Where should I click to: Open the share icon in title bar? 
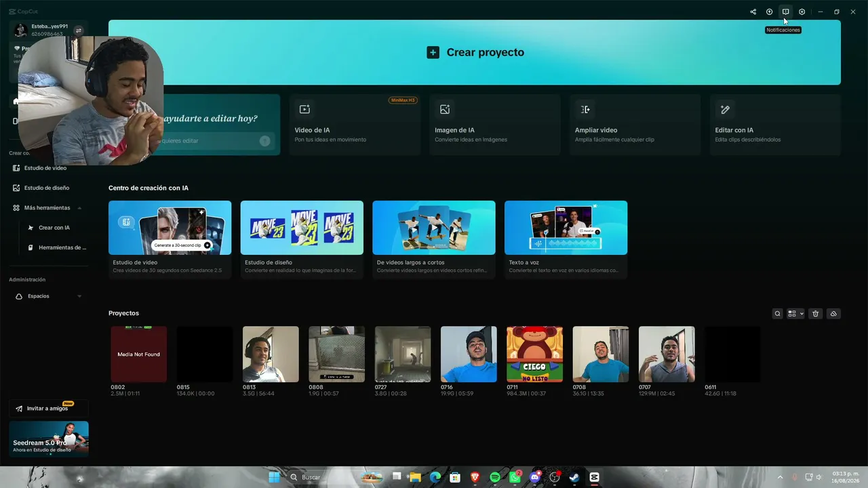[x=753, y=12]
